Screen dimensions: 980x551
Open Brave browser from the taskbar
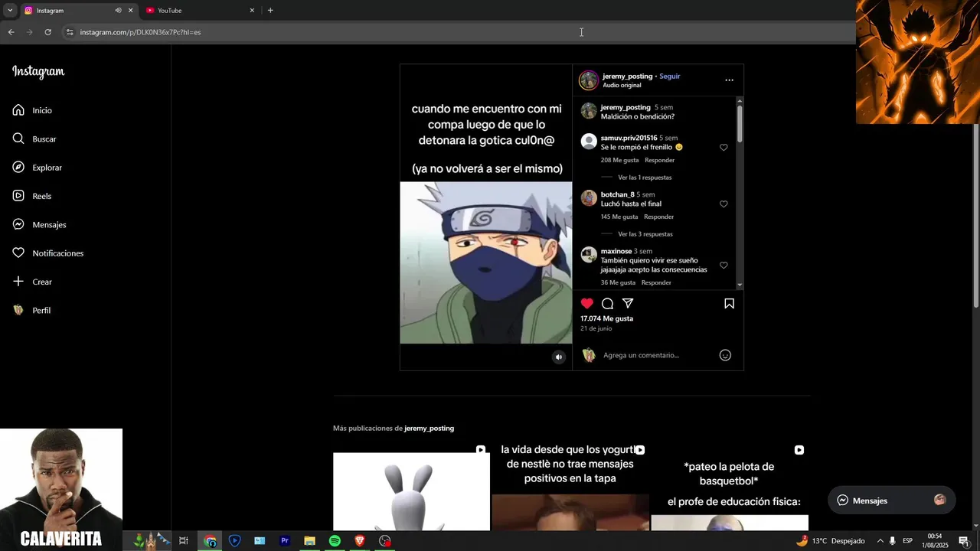point(360,541)
